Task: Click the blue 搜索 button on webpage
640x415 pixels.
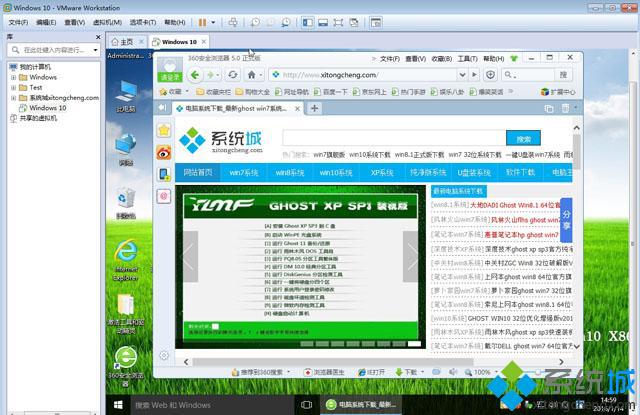Action: tap(523, 138)
